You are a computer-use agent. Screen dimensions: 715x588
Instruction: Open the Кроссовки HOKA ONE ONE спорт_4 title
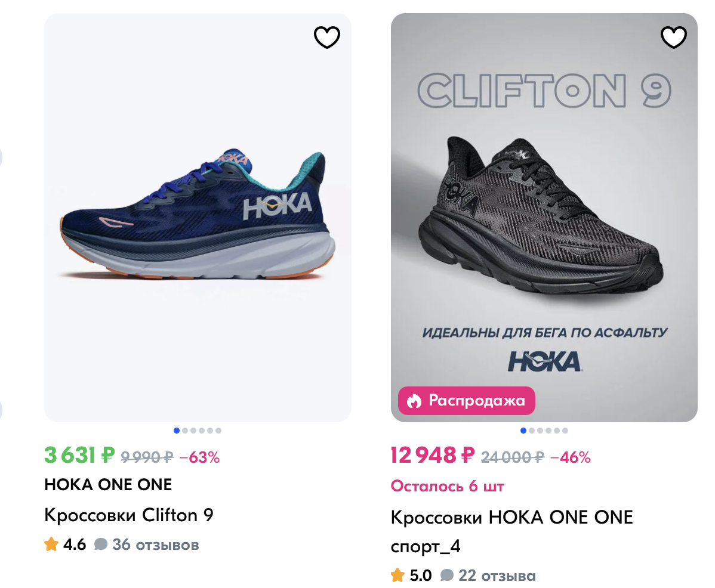pos(511,530)
